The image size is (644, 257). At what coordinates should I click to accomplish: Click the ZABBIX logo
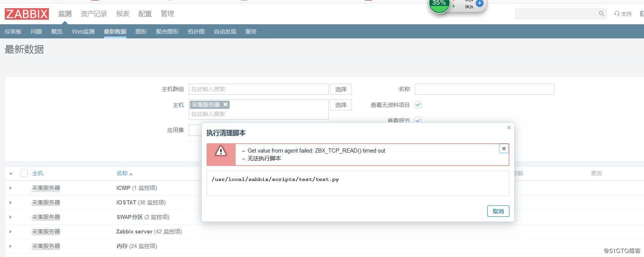coord(26,14)
